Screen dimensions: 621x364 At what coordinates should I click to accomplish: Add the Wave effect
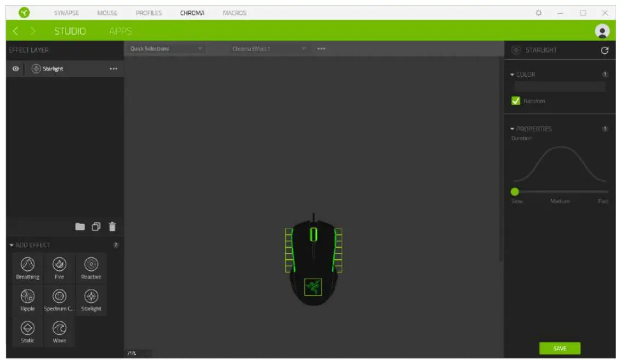pos(59,332)
